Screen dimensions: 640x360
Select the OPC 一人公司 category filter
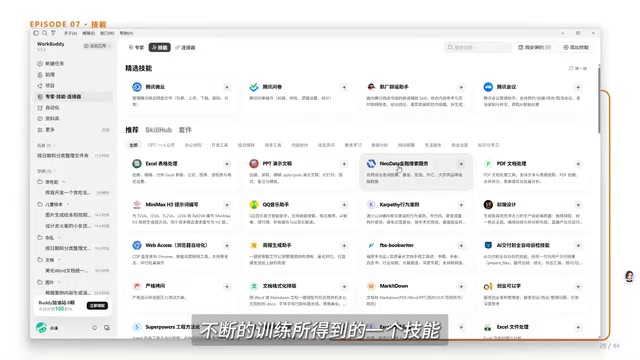161,145
